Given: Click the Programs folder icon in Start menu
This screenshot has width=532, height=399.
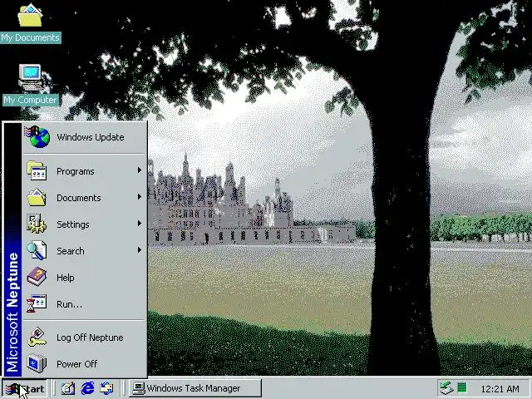Looking at the screenshot, I should point(37,170).
